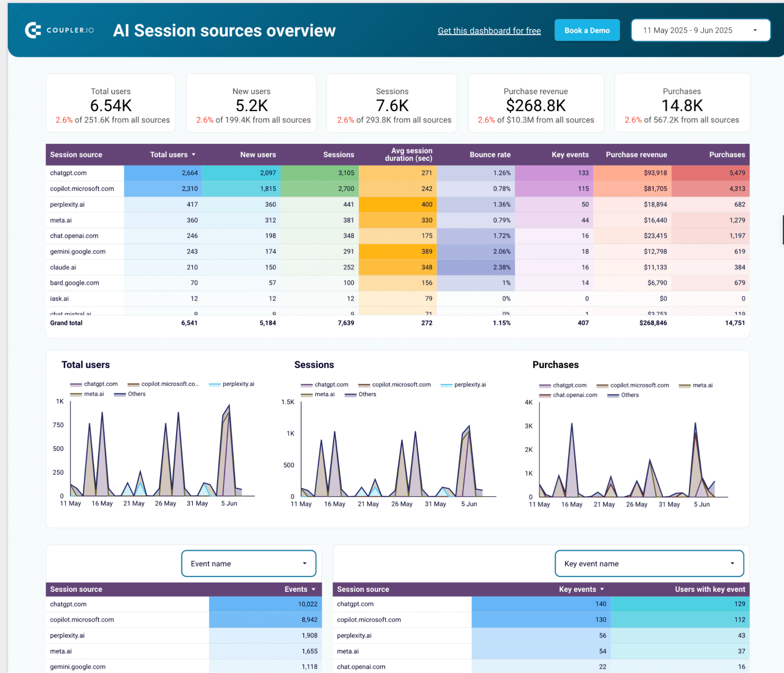Select copilot.microsoft.com row in main sources table
The height and width of the screenshot is (673, 784).
[397, 189]
